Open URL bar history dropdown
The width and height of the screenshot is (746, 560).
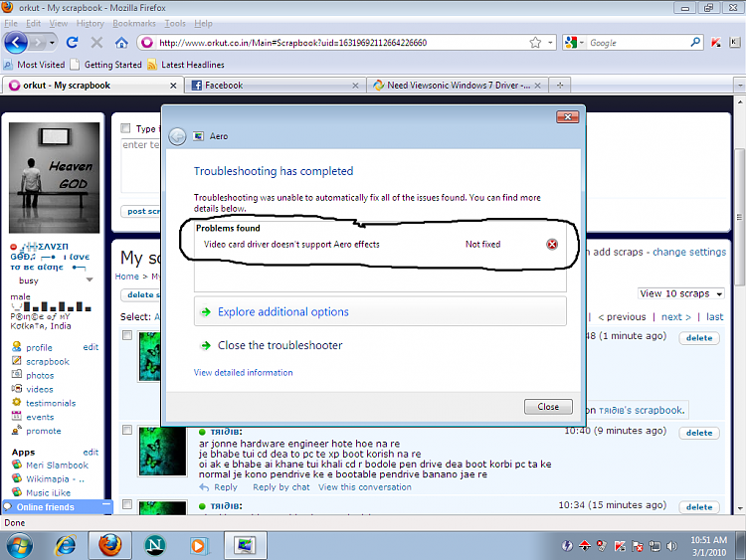pyautogui.click(x=550, y=43)
